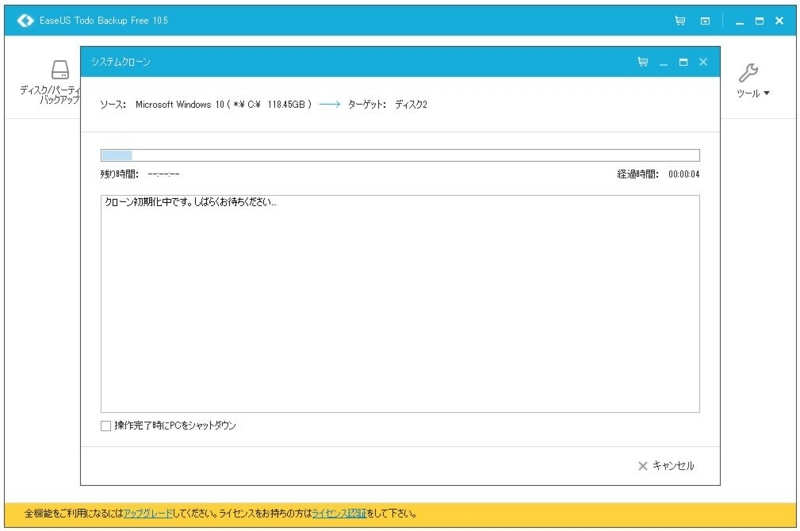The height and width of the screenshot is (531, 800).
Task: Click the システムクローン dialog title
Action: (120, 62)
